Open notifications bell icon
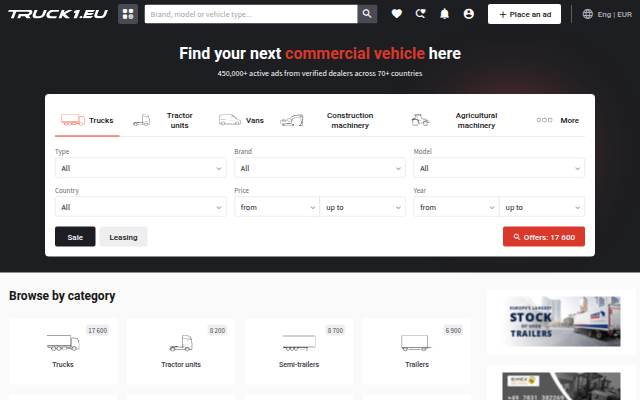 coord(444,14)
